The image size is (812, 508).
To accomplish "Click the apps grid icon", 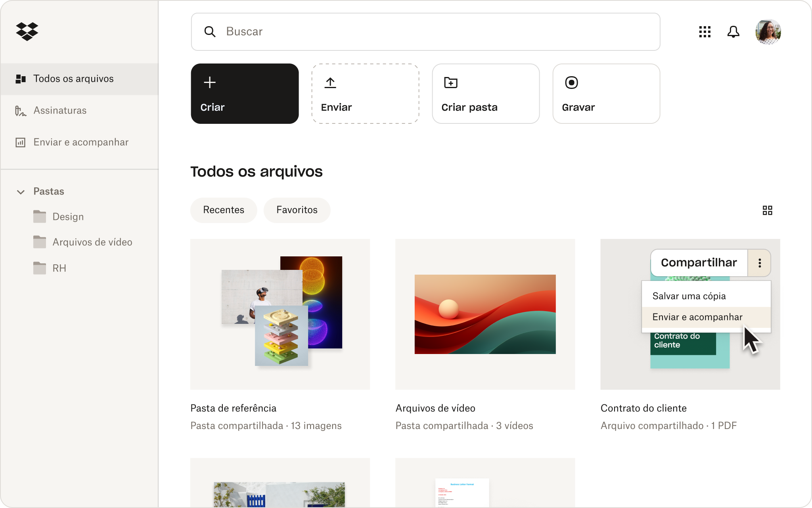I will [705, 32].
